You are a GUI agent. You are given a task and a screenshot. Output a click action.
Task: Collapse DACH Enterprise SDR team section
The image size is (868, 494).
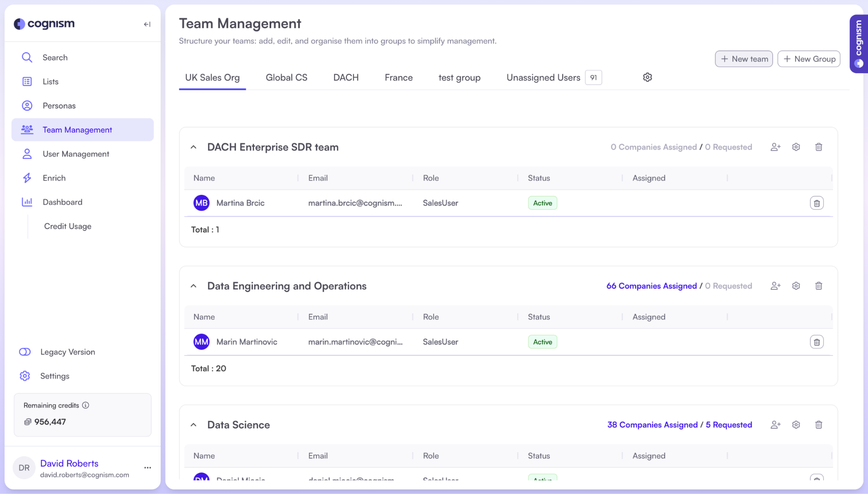(194, 147)
